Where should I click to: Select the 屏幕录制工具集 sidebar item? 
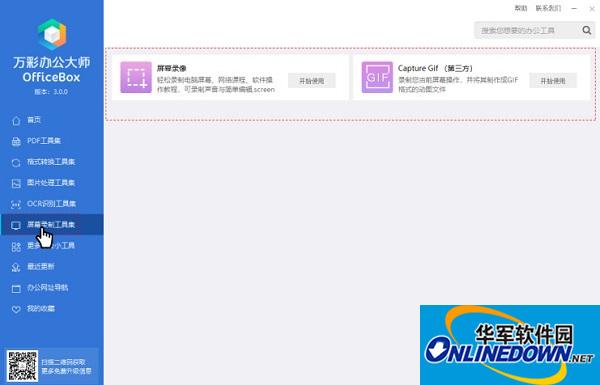pyautogui.click(x=52, y=225)
